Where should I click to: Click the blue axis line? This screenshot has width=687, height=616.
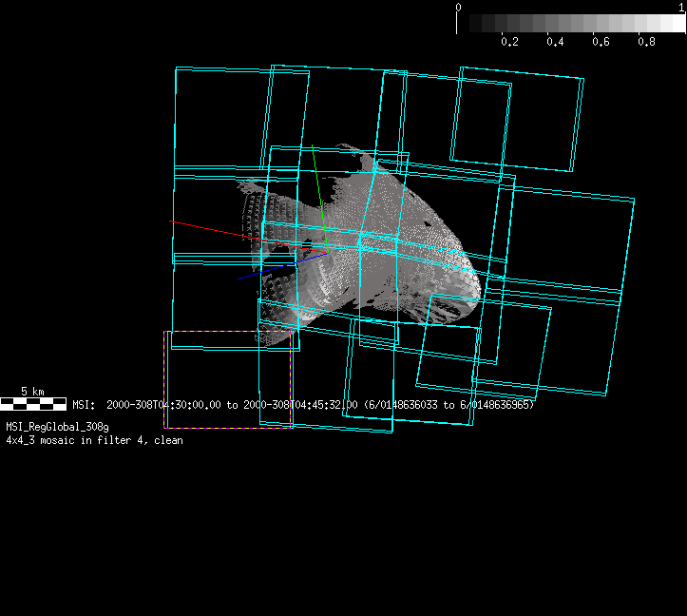pyautogui.click(x=261, y=272)
